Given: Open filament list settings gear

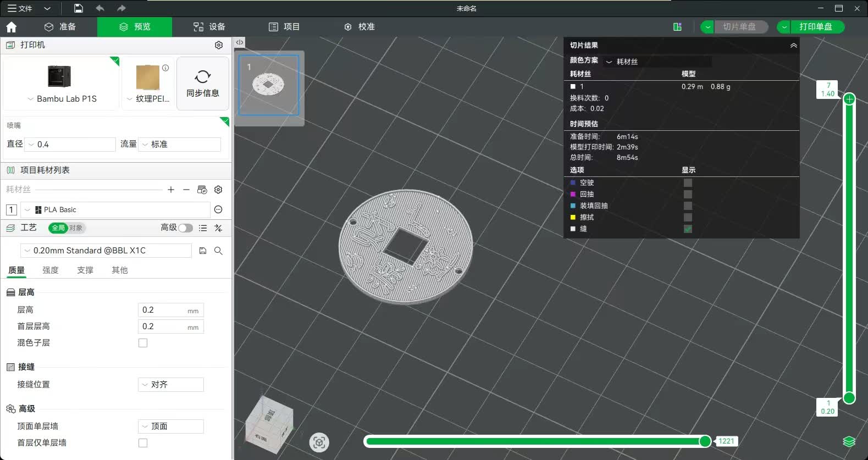Looking at the screenshot, I should point(218,190).
